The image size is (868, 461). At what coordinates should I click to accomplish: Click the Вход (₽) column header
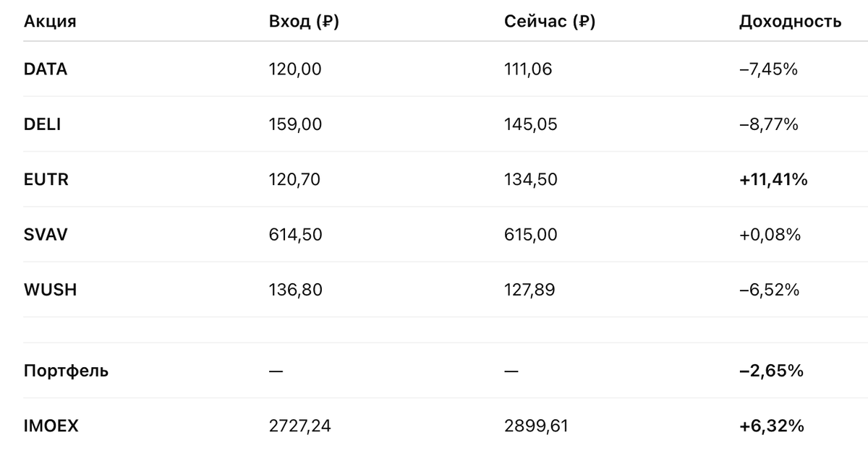[x=304, y=22]
